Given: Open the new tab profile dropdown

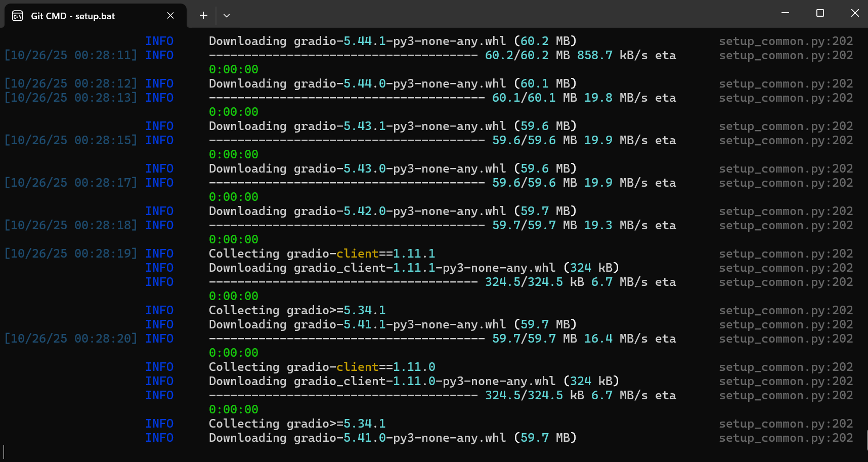Looking at the screenshot, I should pyautogui.click(x=227, y=16).
